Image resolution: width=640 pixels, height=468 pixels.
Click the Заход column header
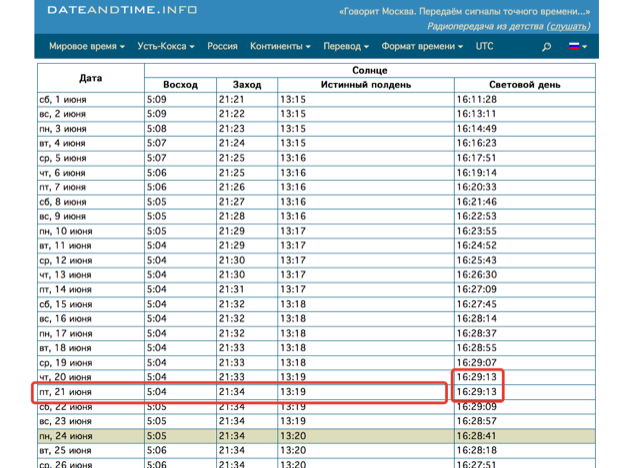pos(247,85)
